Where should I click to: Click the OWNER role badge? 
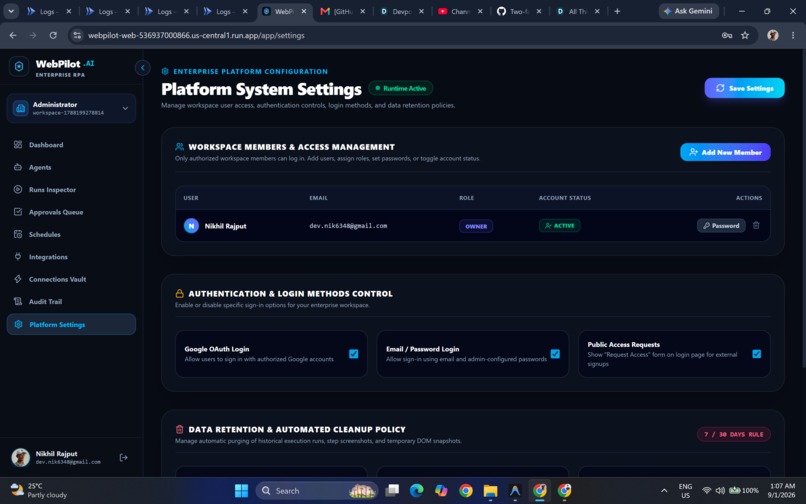476,226
